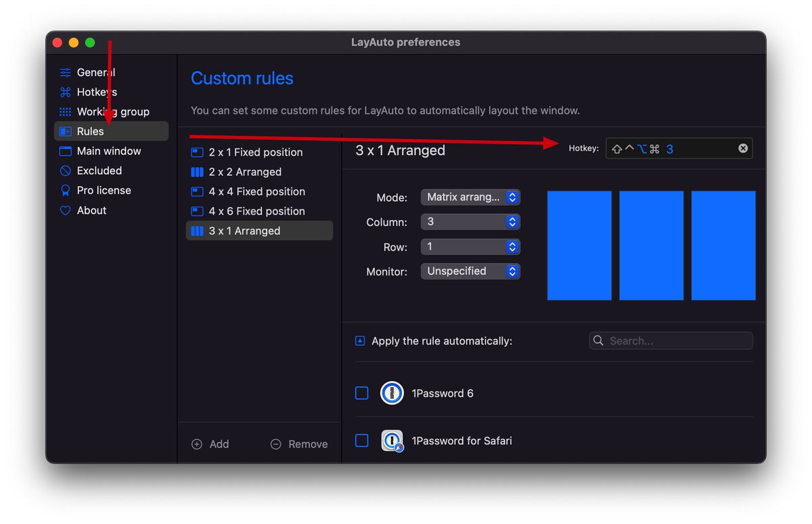
Task: Enable the 1Password 6 checkbox
Action: point(361,393)
